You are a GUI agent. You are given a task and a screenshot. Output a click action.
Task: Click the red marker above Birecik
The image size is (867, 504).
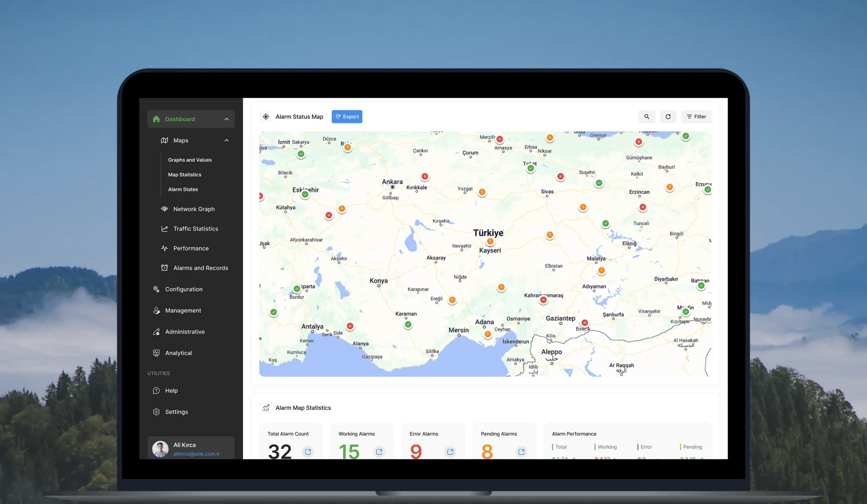[585, 322]
